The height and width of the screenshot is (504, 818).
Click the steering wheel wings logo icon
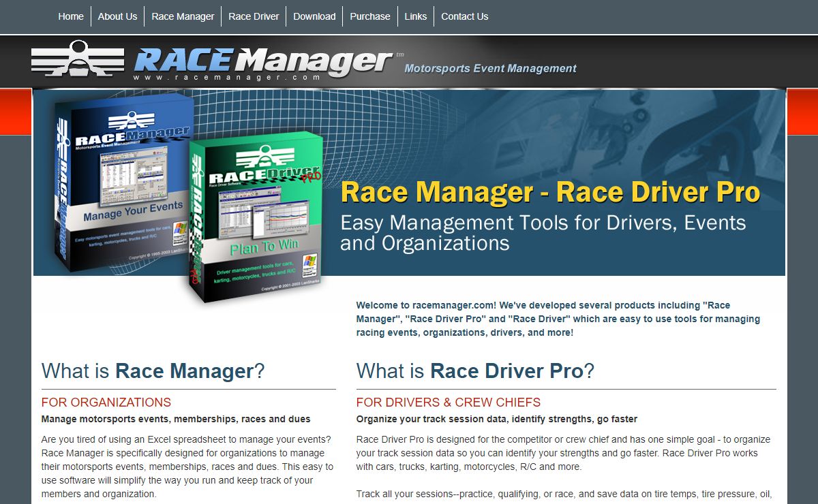pos(78,60)
